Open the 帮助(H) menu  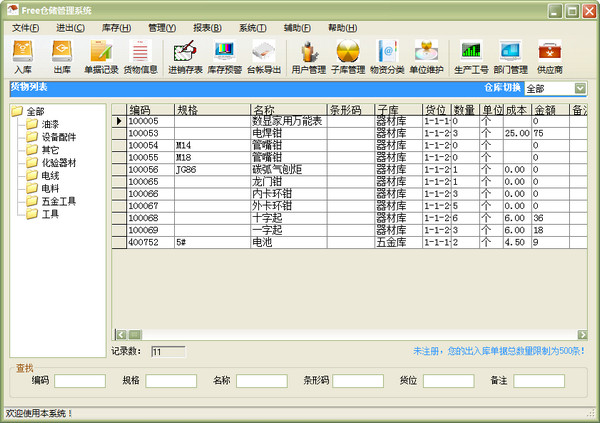(342, 28)
